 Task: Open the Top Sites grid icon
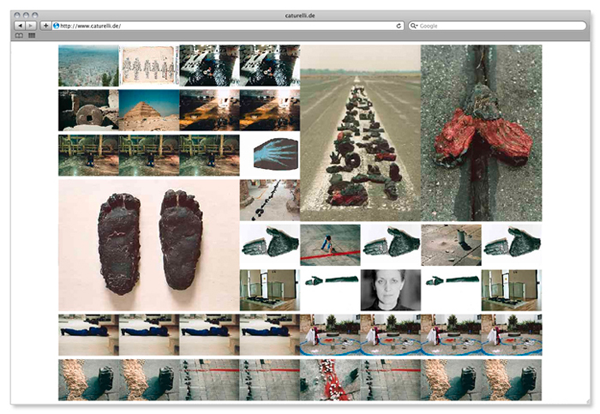[31, 35]
